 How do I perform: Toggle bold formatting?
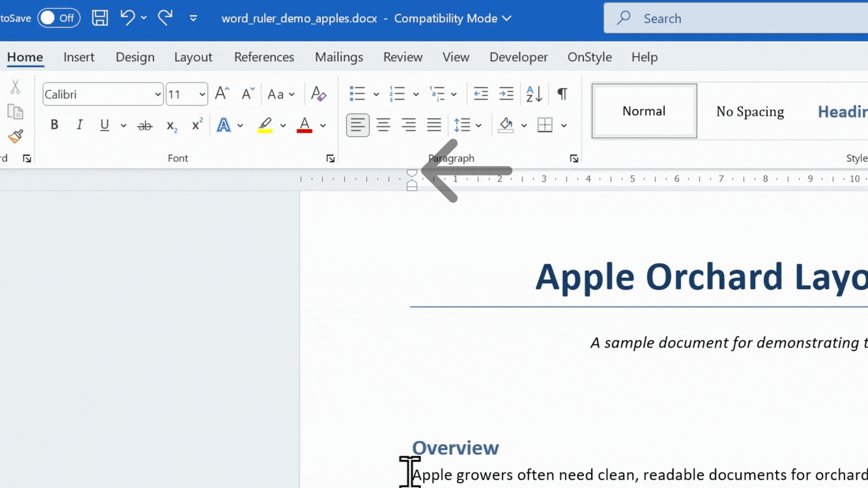(54, 125)
